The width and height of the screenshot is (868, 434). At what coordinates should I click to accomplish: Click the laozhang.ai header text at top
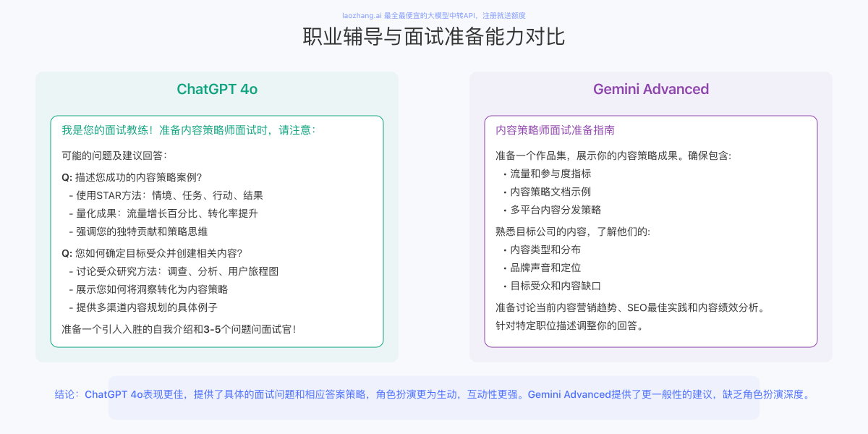tap(434, 15)
